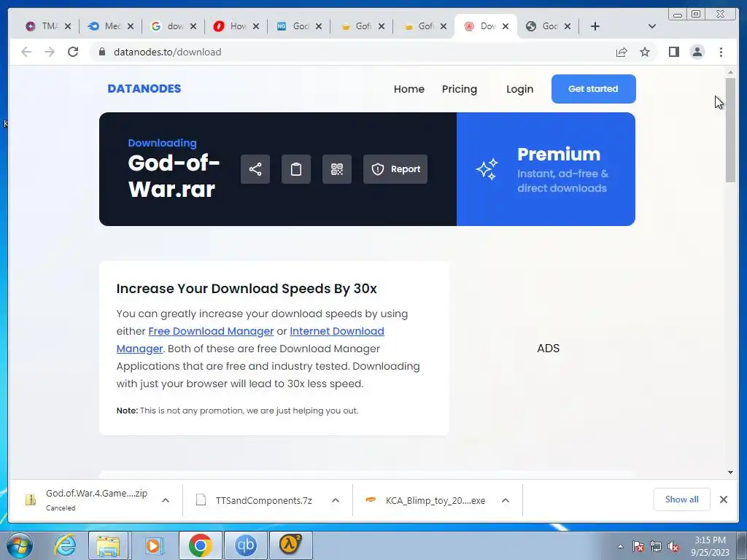Open the Login page
The image size is (747, 560).
click(519, 89)
